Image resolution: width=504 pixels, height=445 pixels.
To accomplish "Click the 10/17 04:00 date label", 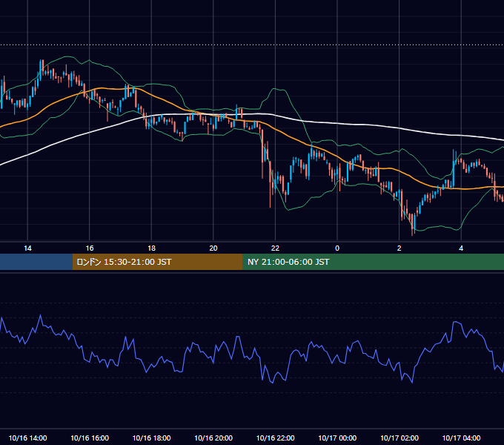I will tap(461, 438).
